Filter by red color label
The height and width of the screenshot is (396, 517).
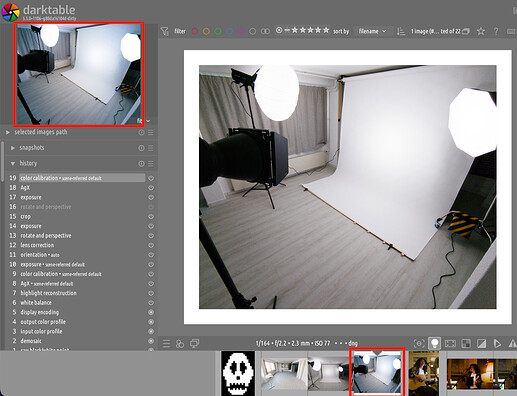[x=195, y=31]
